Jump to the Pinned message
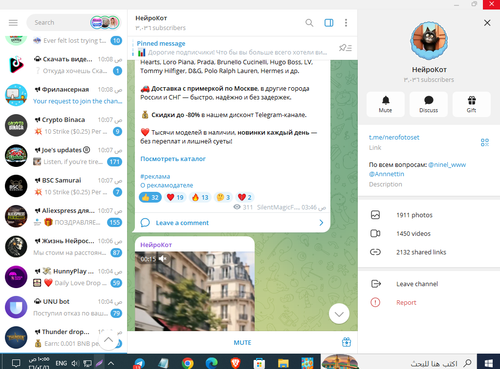This screenshot has height=369, width=500. tap(232, 48)
